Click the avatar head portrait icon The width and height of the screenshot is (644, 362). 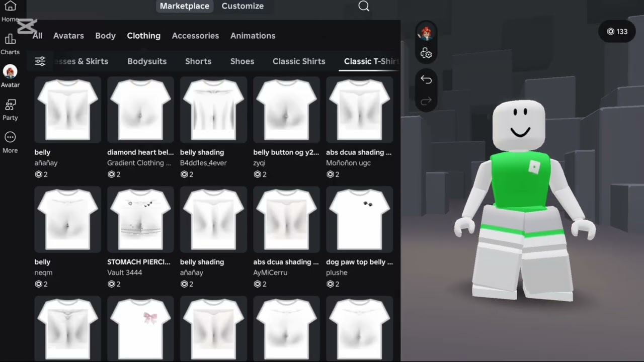point(426,33)
